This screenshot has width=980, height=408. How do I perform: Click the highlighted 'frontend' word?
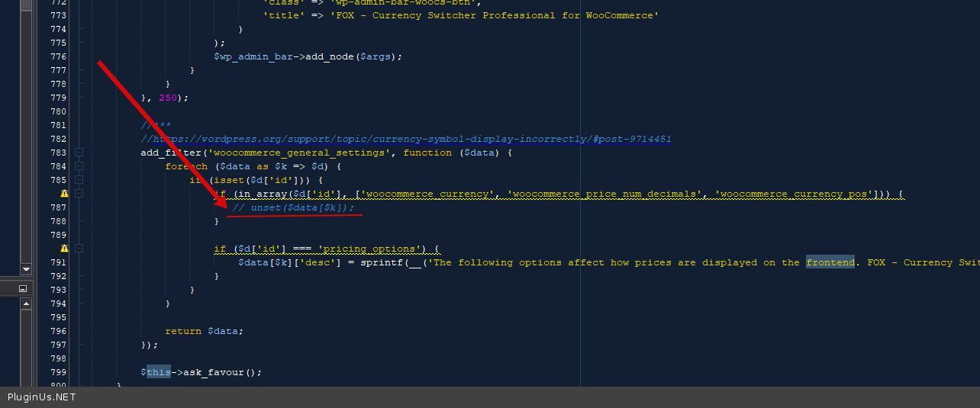[x=830, y=262]
